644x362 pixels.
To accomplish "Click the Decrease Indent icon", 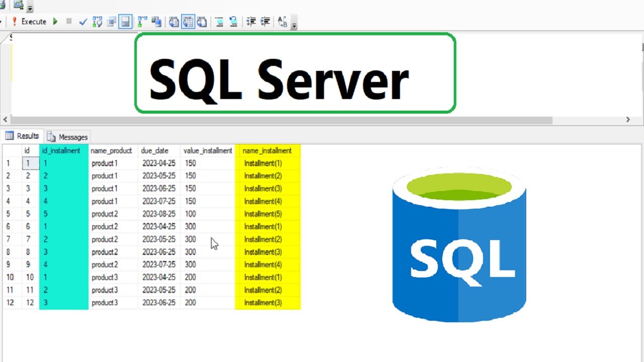I will [x=251, y=22].
